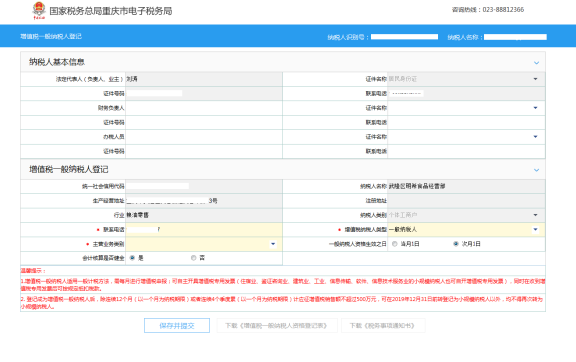Click the 注册地址 field
The width and height of the screenshot is (576, 362).
click(x=466, y=201)
